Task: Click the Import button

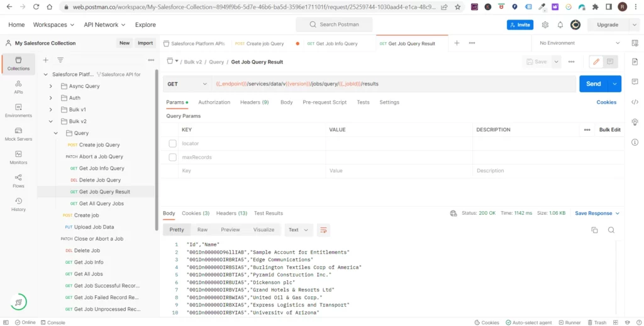Action: tap(145, 43)
